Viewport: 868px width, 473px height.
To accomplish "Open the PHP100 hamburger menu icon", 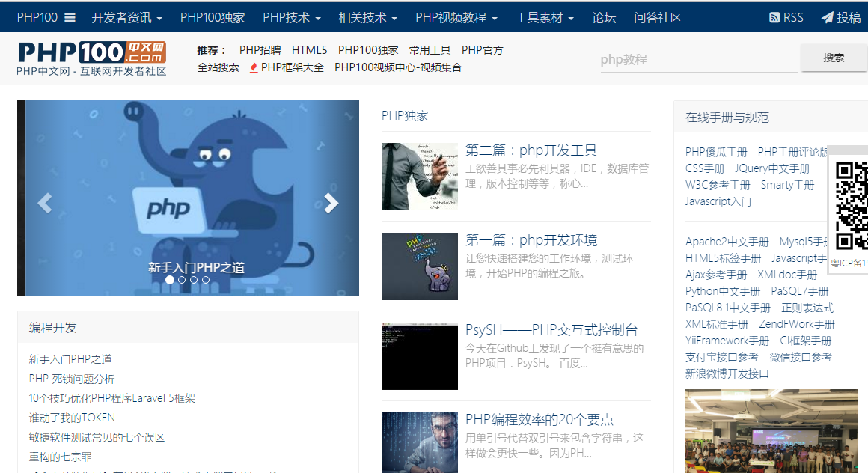I will pyautogui.click(x=70, y=18).
